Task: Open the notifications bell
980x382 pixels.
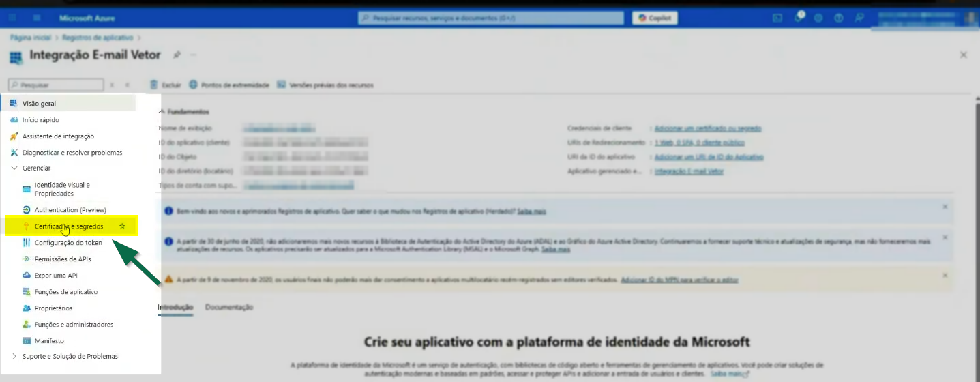Action: (798, 18)
